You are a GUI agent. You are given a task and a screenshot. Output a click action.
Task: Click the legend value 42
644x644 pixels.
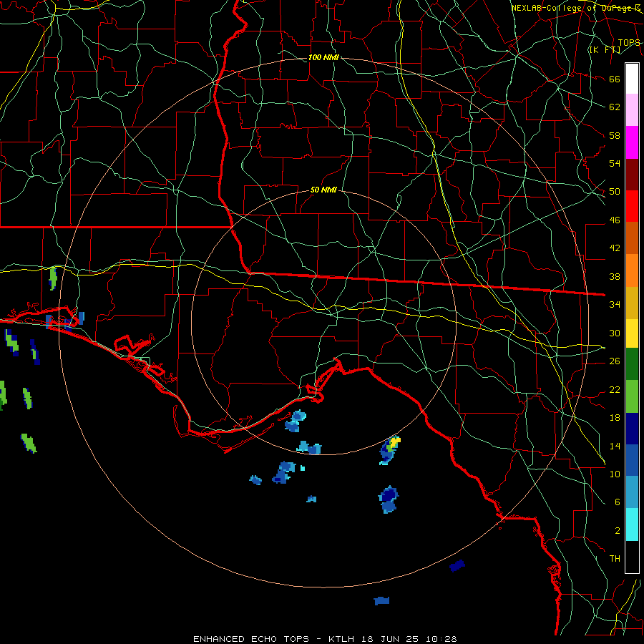coord(615,248)
